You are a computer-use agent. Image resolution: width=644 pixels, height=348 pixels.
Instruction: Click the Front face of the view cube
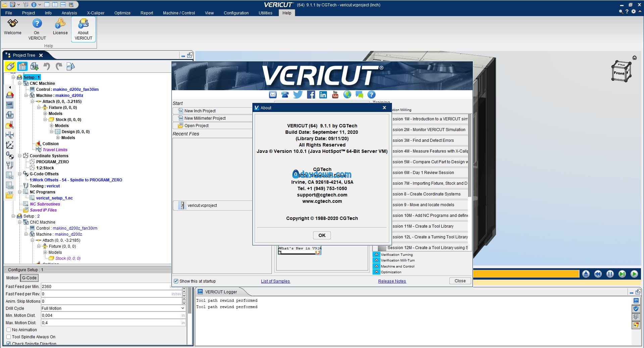coord(619,73)
